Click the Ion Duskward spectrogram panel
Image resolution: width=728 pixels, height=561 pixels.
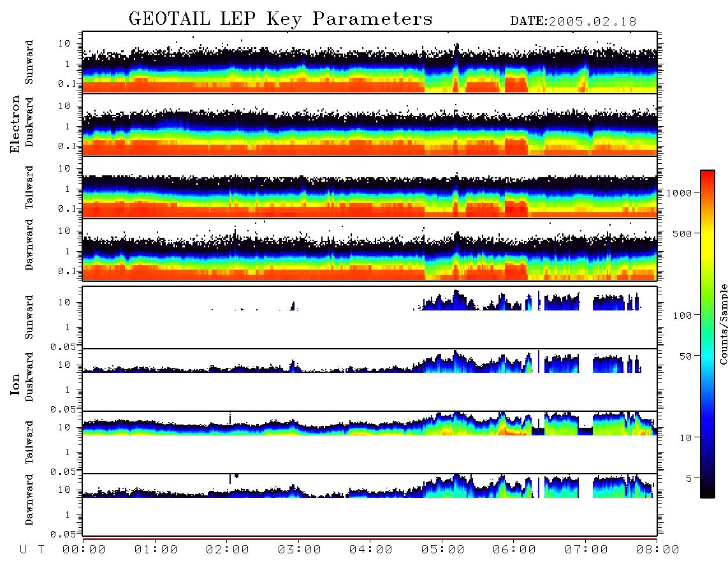point(370,380)
